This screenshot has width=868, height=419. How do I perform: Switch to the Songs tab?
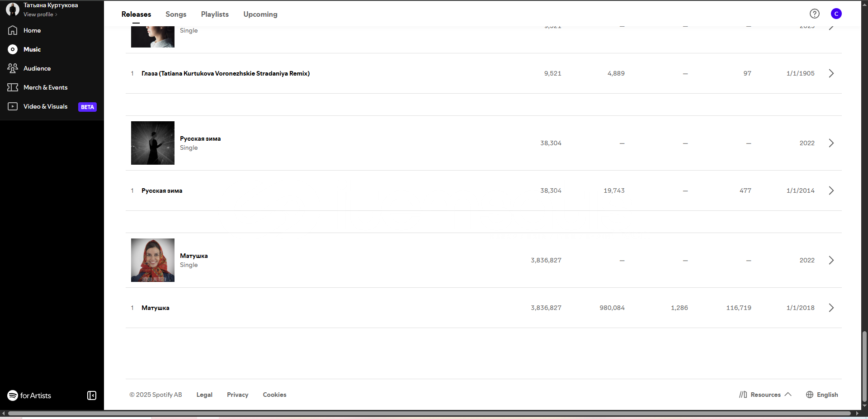176,14
